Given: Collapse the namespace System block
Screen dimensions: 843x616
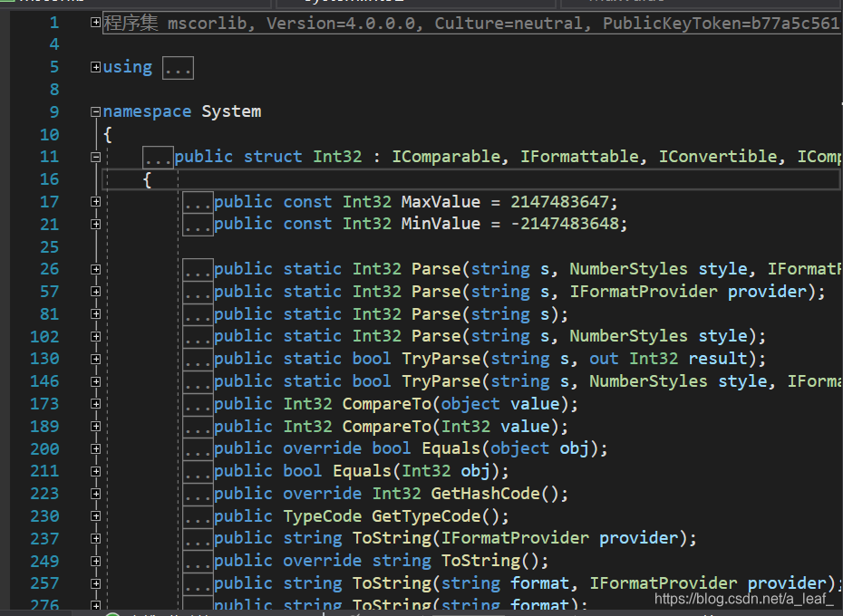Looking at the screenshot, I should [96, 111].
